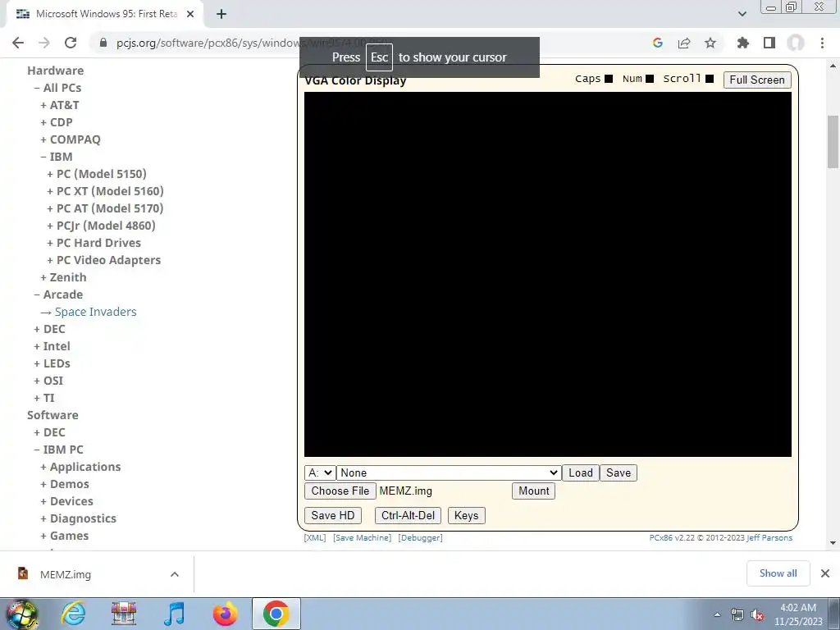Close the Microsoft Windows 95 tab

[x=190, y=14]
